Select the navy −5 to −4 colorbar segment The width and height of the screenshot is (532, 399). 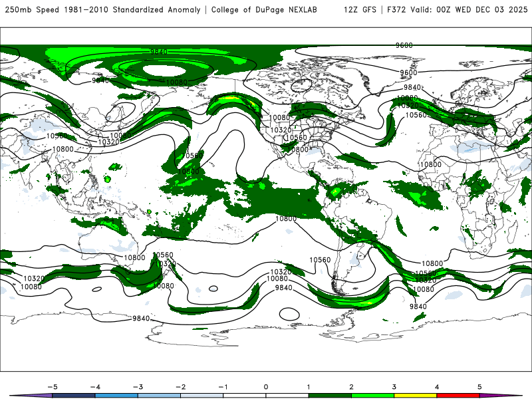[x=74, y=396]
